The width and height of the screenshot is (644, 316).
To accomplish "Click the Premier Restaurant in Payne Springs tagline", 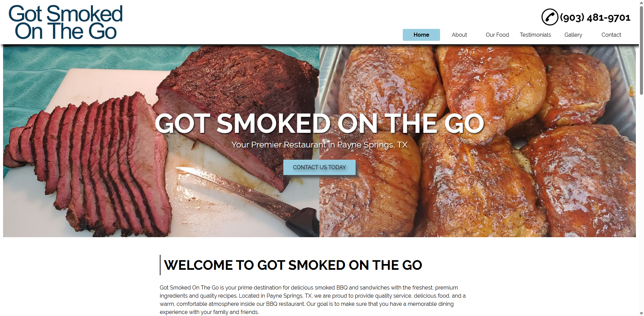I will point(319,145).
